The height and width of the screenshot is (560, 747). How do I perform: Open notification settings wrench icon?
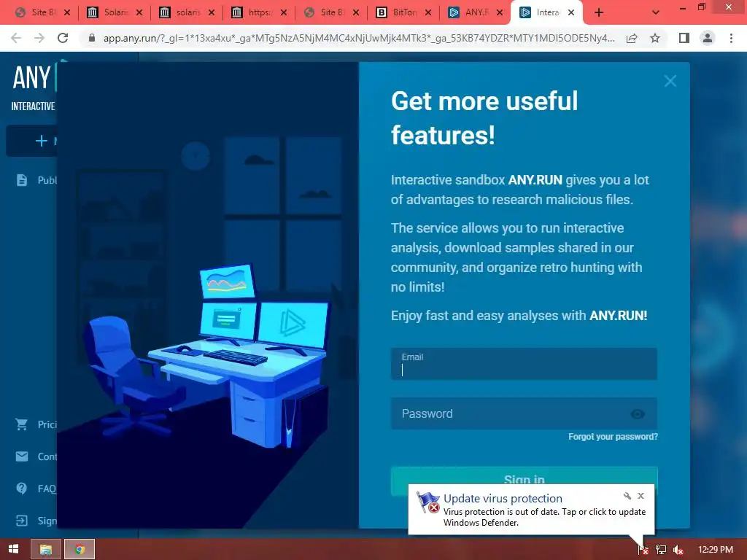tap(627, 496)
